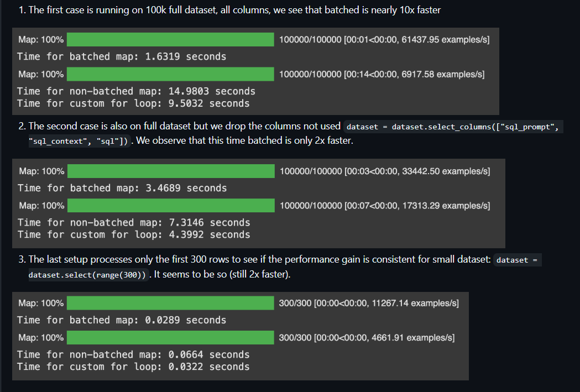Click the green progress bar showing 6917.58 examples/s

click(x=170, y=74)
